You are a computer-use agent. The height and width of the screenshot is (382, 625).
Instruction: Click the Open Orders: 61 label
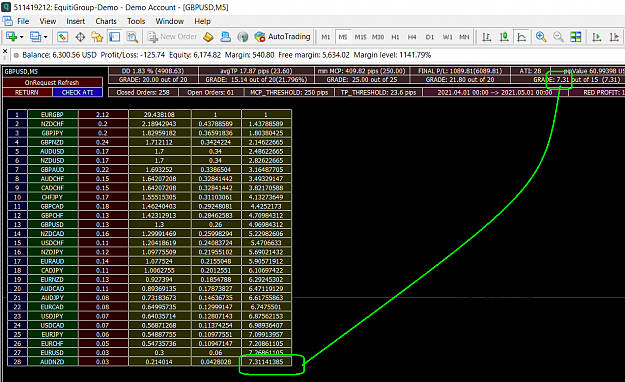[210, 92]
